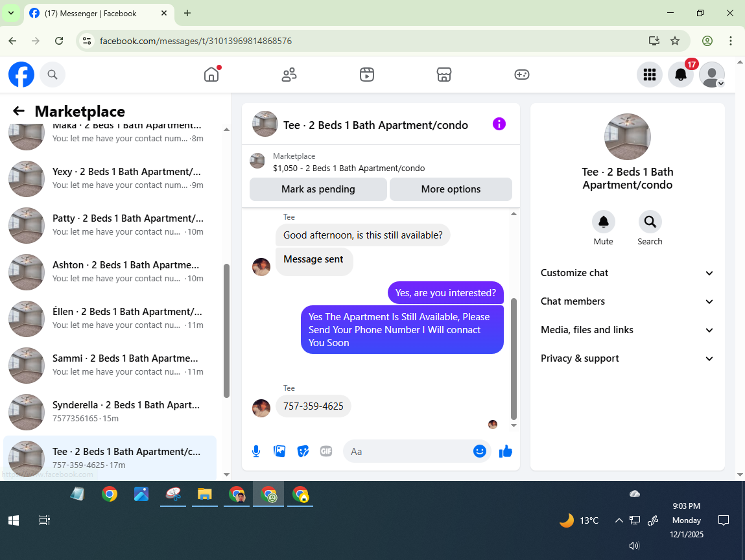745x560 pixels.
Task: Bookmark this page with the star icon
Action: click(675, 41)
